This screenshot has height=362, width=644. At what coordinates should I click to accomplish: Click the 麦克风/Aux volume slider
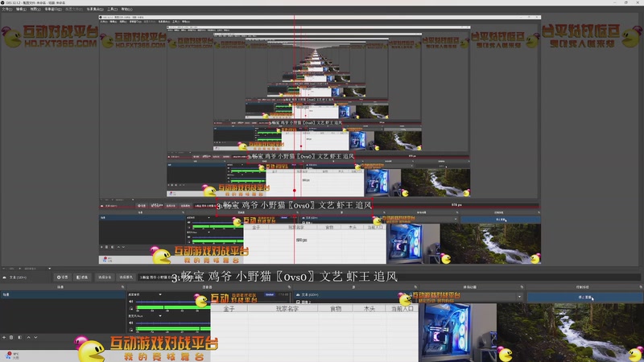(x=172, y=323)
